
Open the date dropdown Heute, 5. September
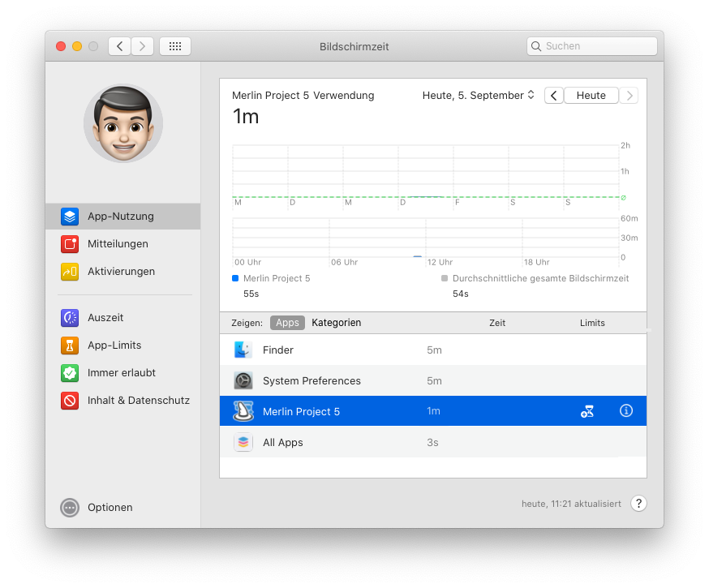pyautogui.click(x=478, y=96)
